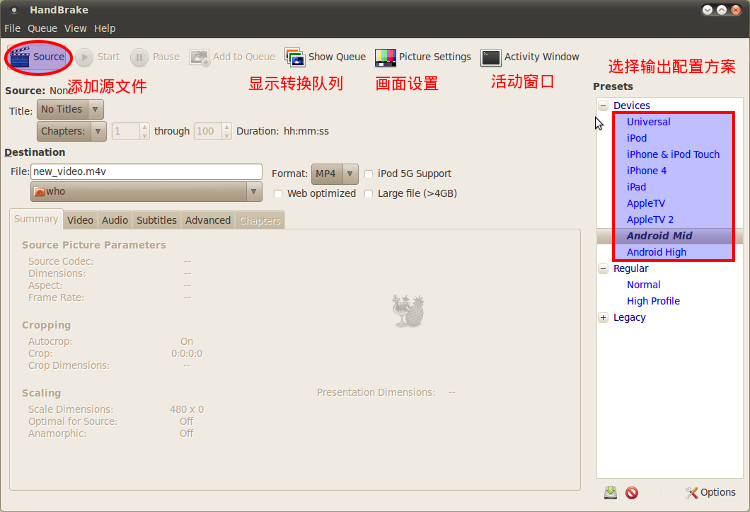
Task: Select the AppleTV 2 preset
Action: (x=650, y=220)
